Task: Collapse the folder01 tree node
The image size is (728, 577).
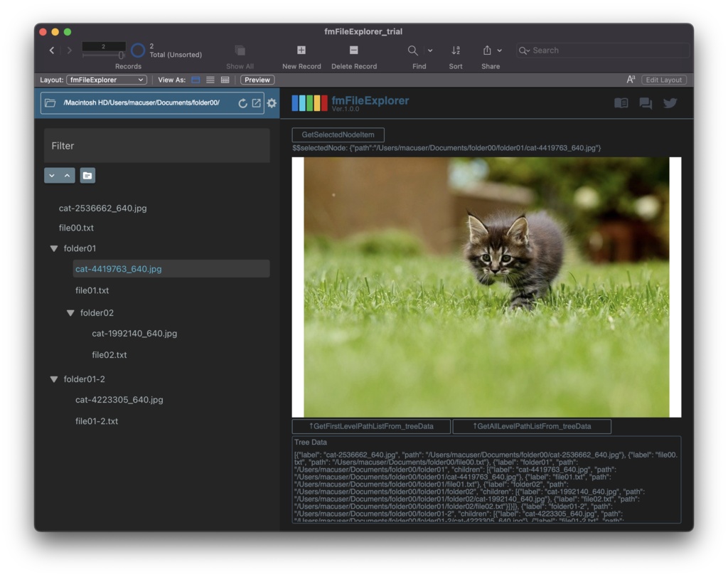Action: [x=54, y=248]
